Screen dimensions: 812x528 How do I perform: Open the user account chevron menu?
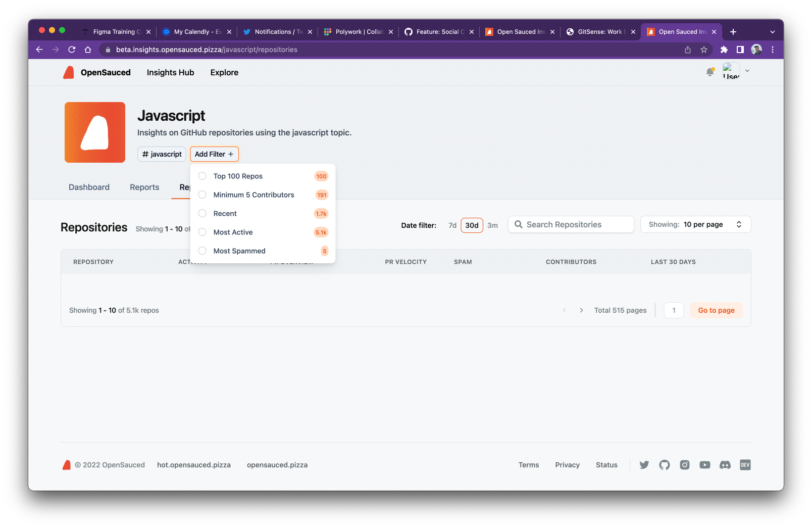(x=747, y=71)
